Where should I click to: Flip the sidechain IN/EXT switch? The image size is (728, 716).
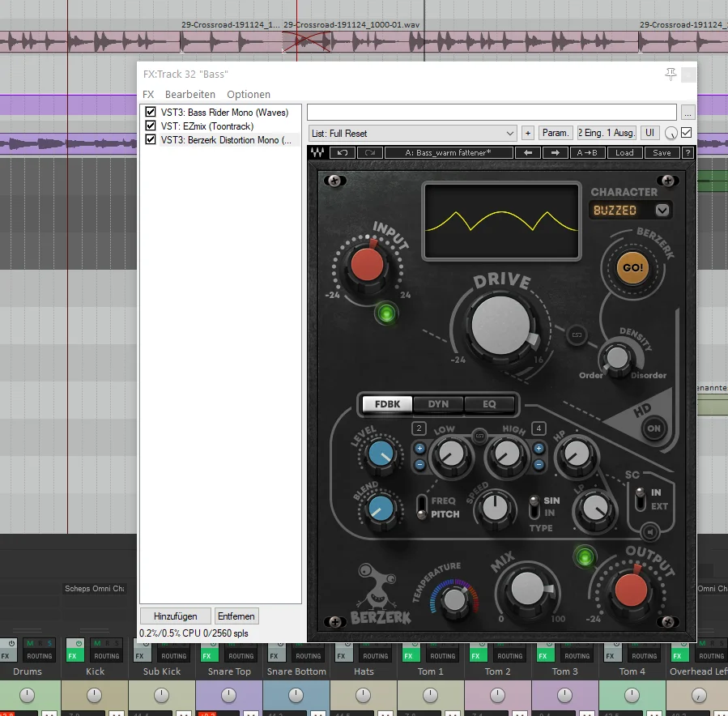[x=641, y=499]
